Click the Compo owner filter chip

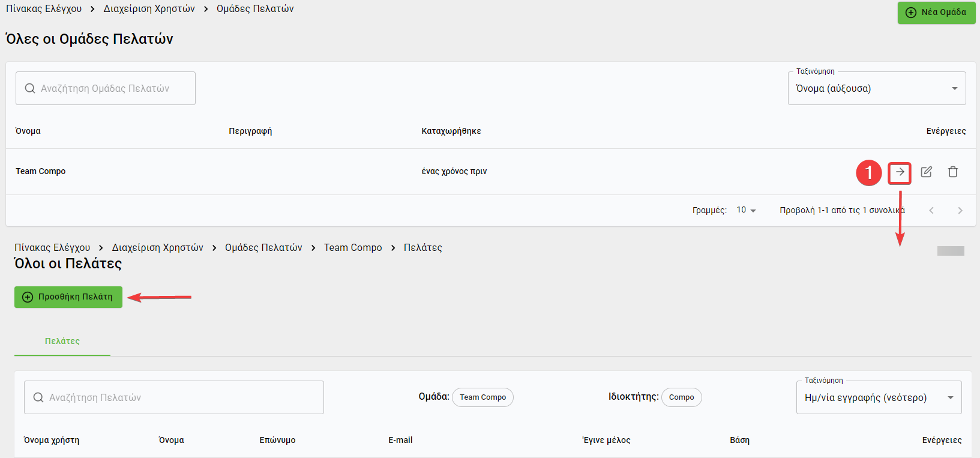681,397
